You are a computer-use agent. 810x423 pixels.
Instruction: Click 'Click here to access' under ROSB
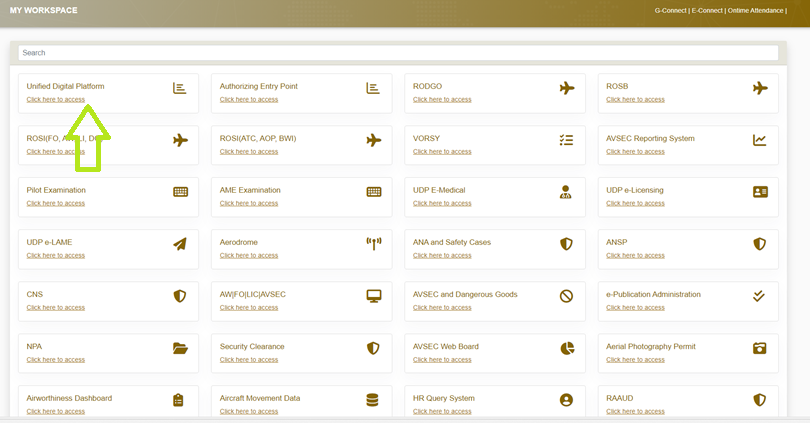(635, 100)
